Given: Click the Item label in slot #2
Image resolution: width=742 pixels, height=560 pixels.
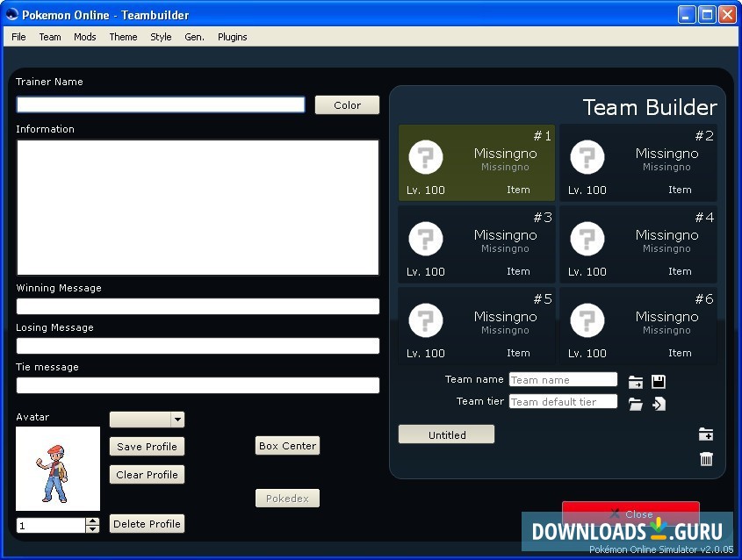Looking at the screenshot, I should coord(680,190).
